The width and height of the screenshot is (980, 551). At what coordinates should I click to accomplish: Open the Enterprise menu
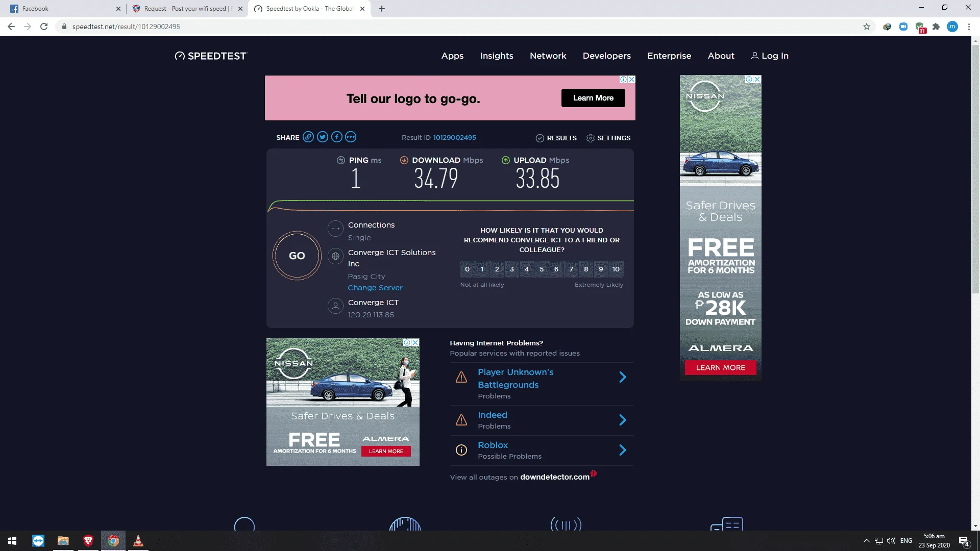click(x=669, y=56)
